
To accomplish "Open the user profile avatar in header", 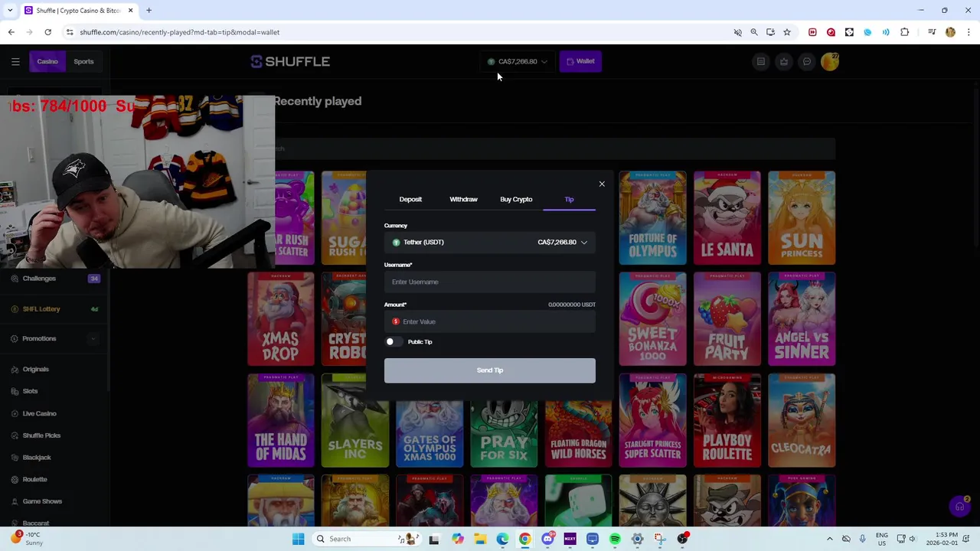I will (x=830, y=61).
